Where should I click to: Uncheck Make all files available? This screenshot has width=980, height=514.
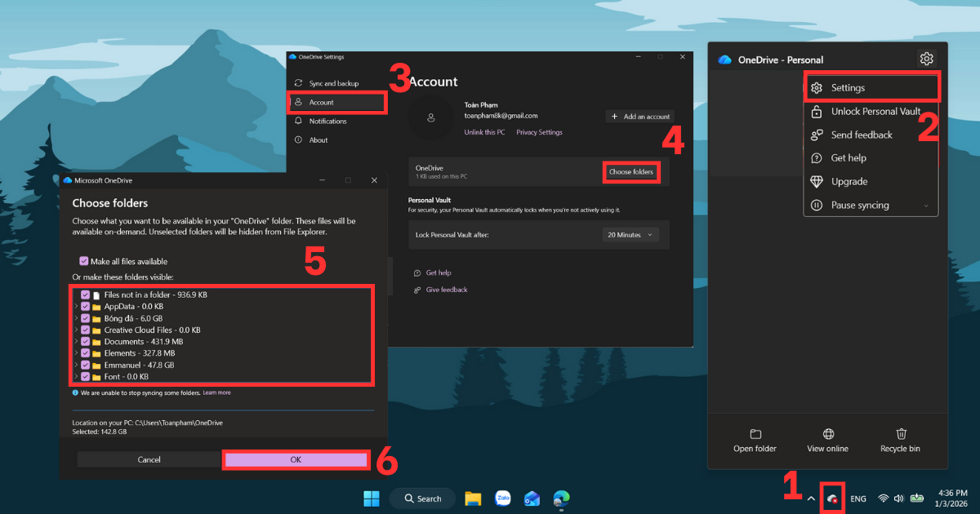pos(83,259)
